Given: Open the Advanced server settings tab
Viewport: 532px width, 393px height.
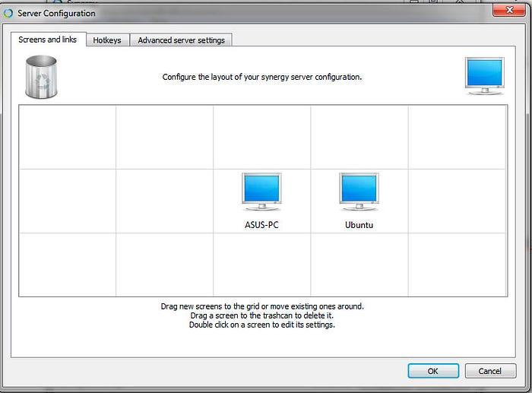Looking at the screenshot, I should tap(181, 40).
